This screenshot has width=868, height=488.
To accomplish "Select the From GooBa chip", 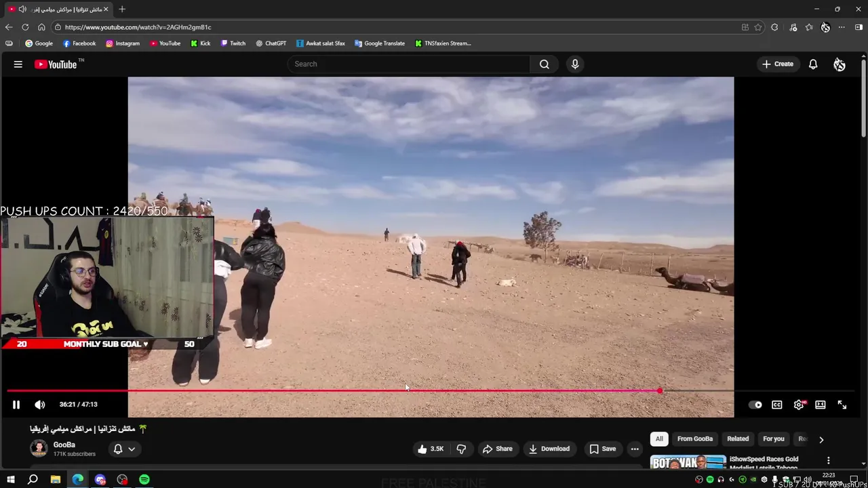I will 695,439.
